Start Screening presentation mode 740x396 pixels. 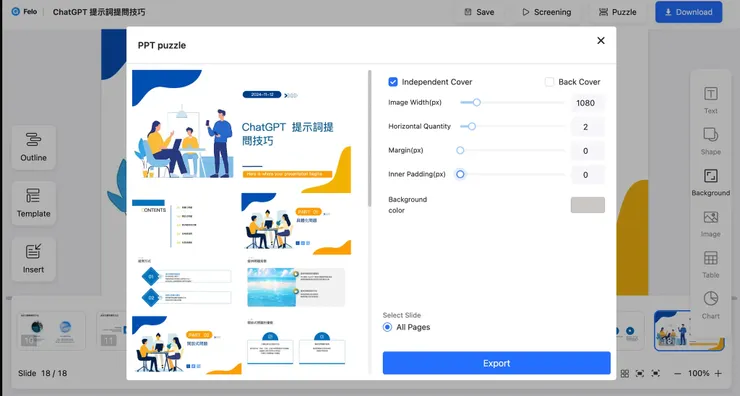tap(547, 12)
